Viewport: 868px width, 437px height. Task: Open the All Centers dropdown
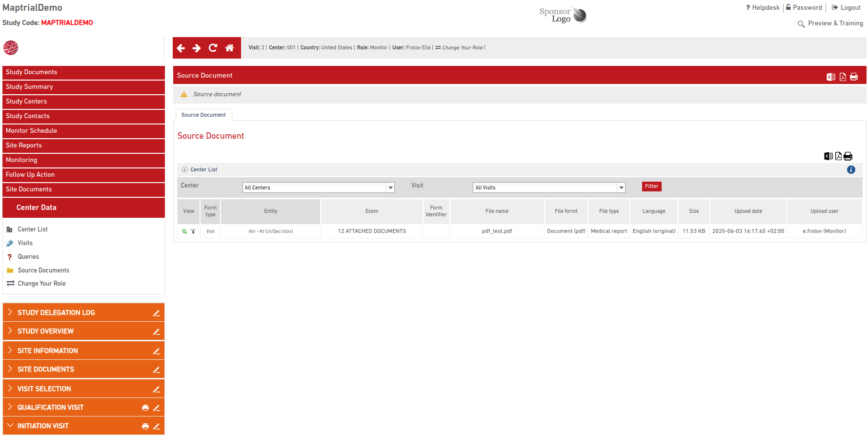coord(319,187)
